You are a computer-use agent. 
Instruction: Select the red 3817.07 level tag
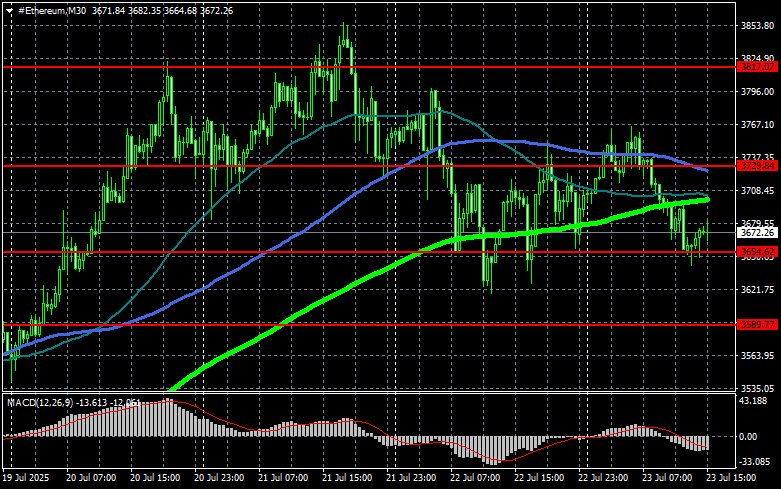click(x=757, y=67)
